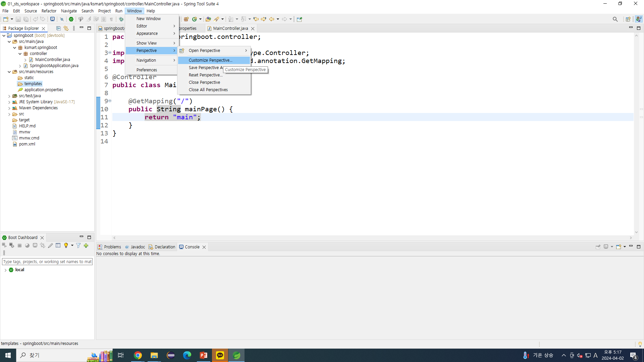
Task: Toggle Pin Console button
Action: pos(598,247)
